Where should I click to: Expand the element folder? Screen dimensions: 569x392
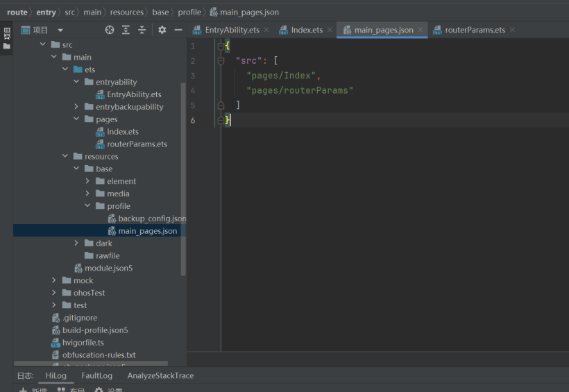coord(87,181)
